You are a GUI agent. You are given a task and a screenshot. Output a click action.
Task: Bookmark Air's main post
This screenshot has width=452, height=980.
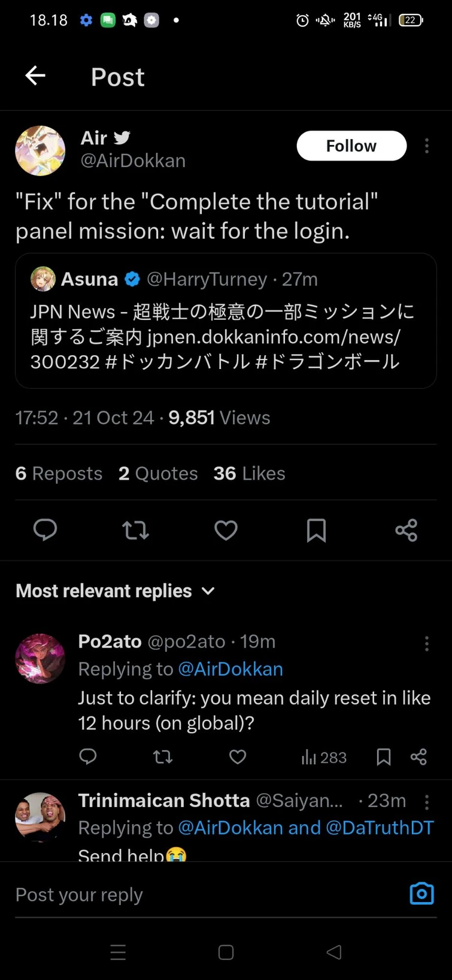point(316,530)
